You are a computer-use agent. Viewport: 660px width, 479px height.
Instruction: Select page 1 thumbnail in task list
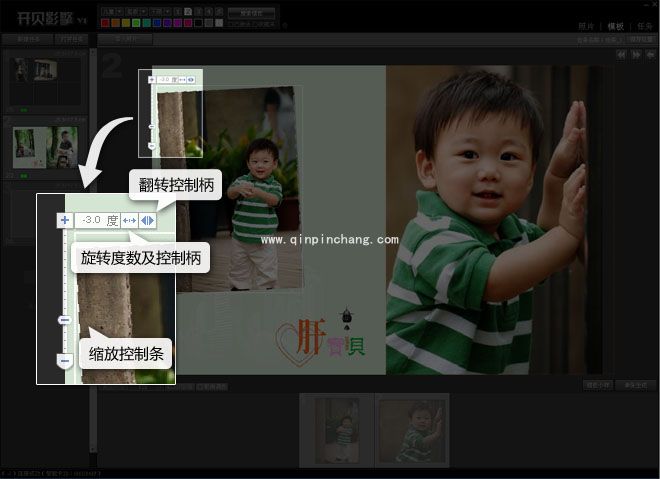coord(45,80)
